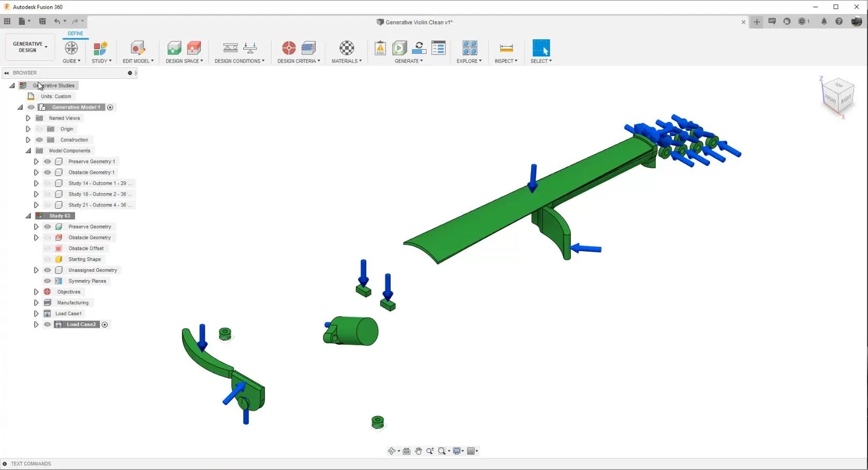Click the ViewCube orientation widget
Screen dimensions: 868x470
point(837,94)
